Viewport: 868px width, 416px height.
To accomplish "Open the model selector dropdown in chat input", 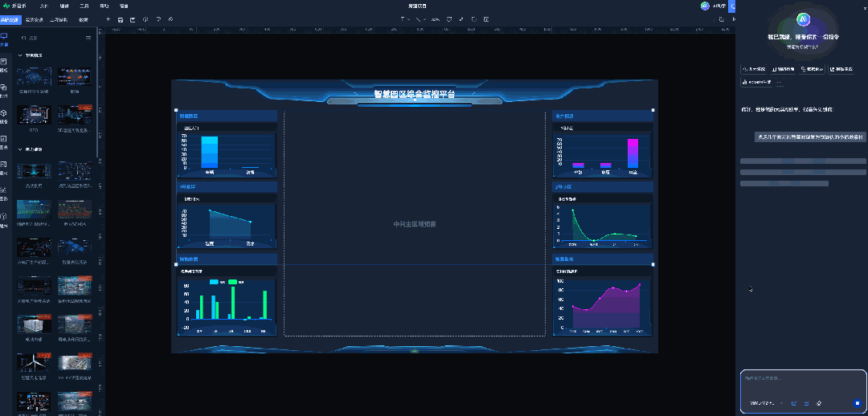I will (767, 402).
